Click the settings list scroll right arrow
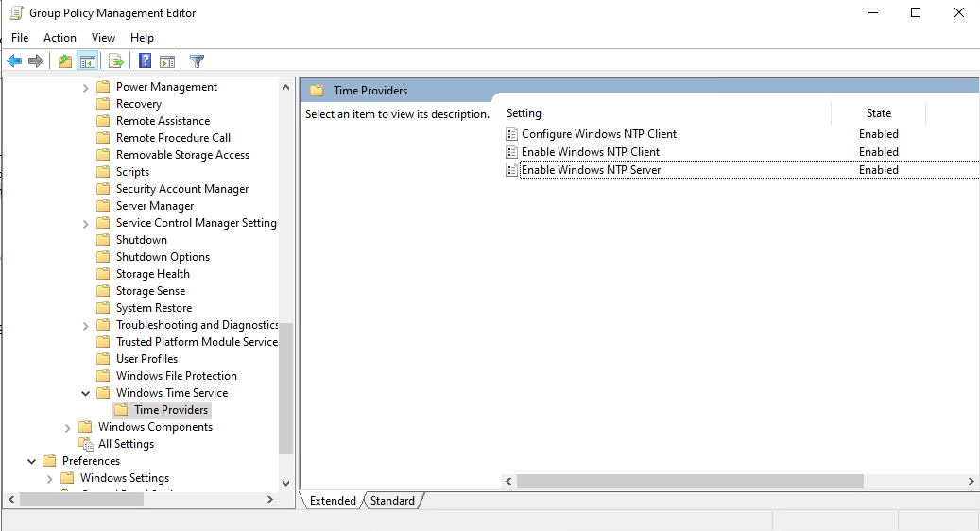The width and height of the screenshot is (980, 531). click(971, 481)
